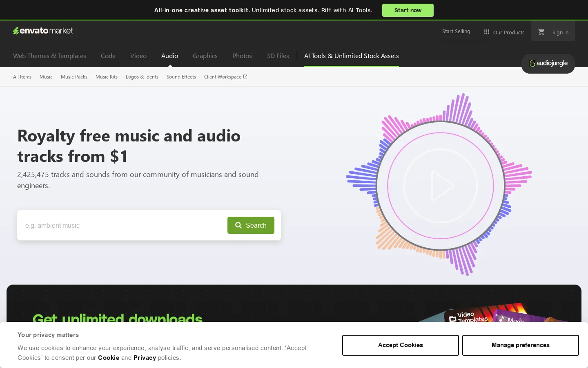Open Start Selling link
588x368 pixels.
tap(456, 31)
